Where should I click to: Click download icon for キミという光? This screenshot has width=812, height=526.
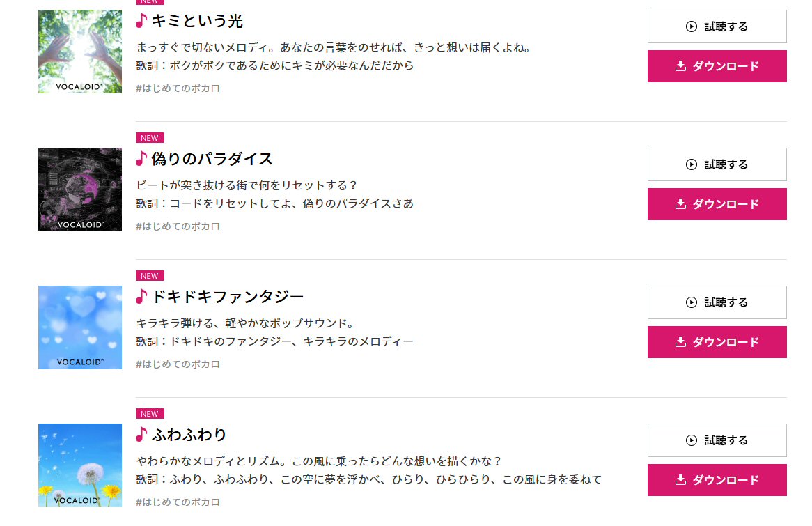click(681, 66)
